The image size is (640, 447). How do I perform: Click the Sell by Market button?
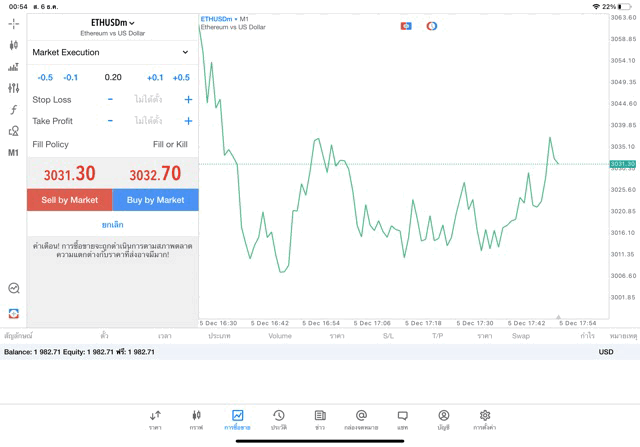(70, 200)
